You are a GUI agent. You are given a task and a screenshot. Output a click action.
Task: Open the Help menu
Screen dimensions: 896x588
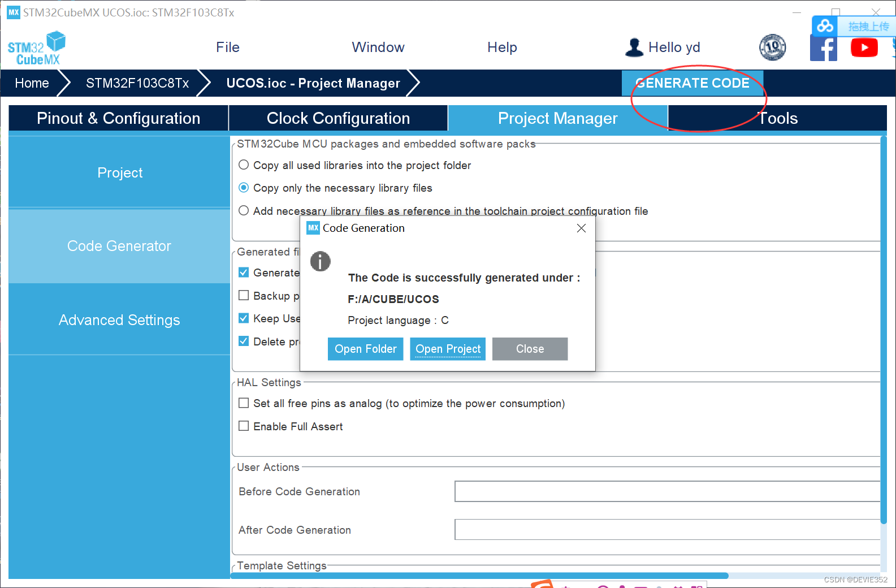[x=502, y=47]
